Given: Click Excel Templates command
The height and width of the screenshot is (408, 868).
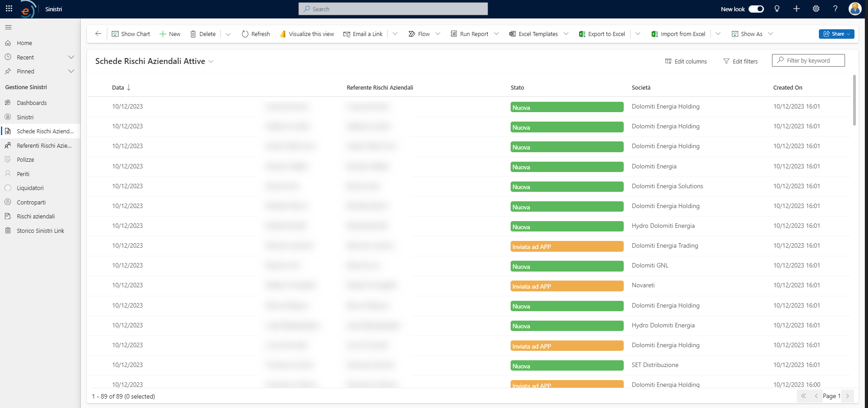Looking at the screenshot, I should point(534,34).
